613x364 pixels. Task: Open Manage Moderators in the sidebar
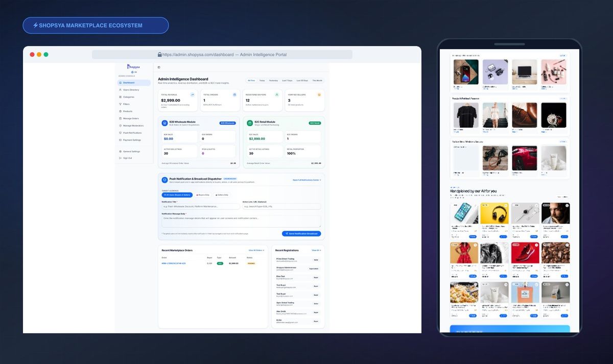(x=134, y=126)
